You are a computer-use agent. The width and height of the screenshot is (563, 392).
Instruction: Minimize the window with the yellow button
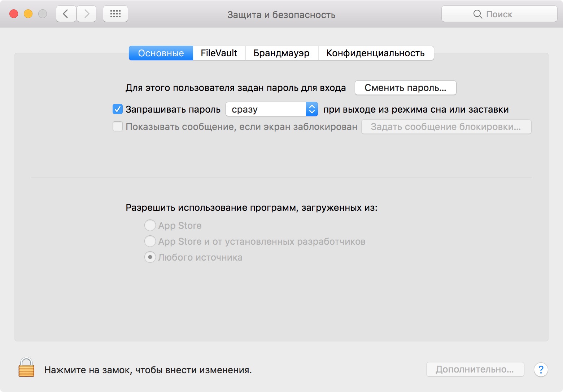pyautogui.click(x=28, y=14)
